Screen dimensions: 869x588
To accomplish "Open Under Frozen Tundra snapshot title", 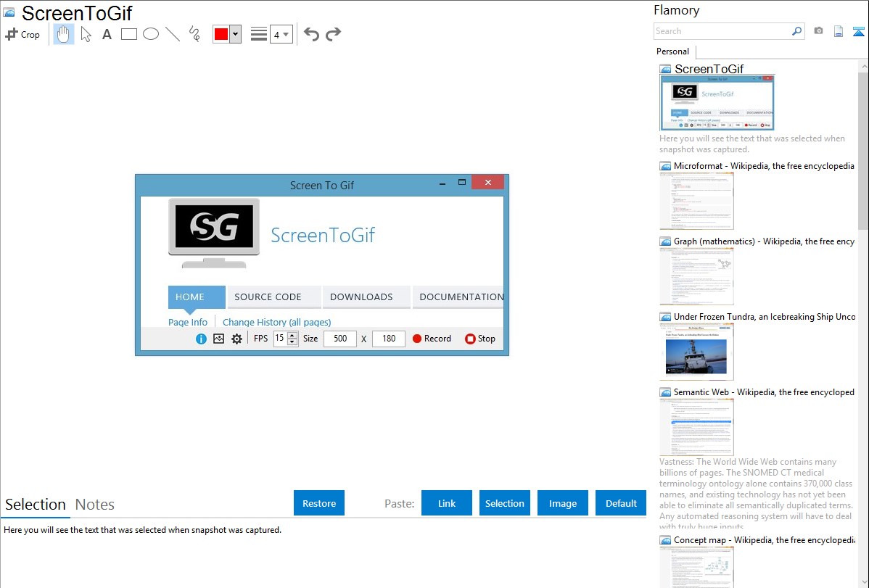I will tap(765, 316).
